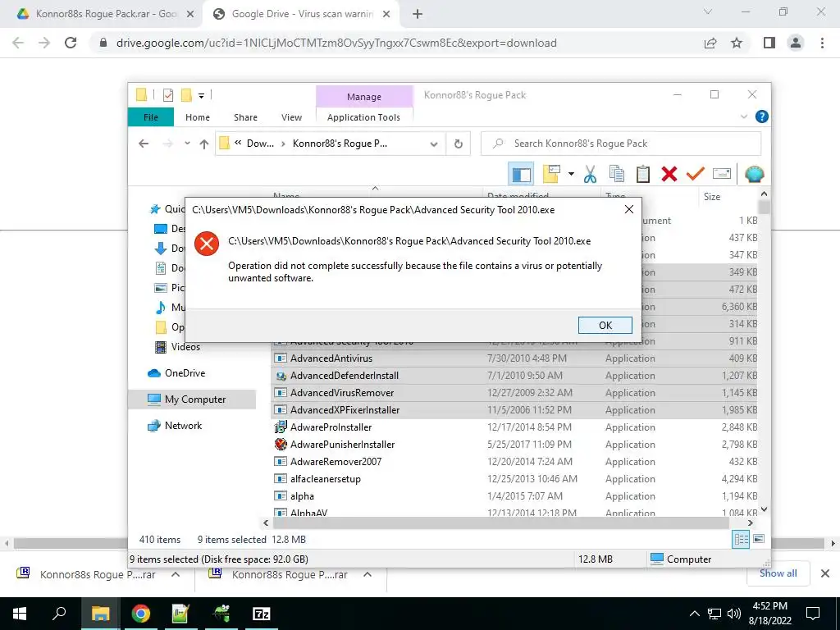Viewport: 840px width, 630px height.
Task: Select the AdvancedVirusRemover file
Action: tap(342, 393)
